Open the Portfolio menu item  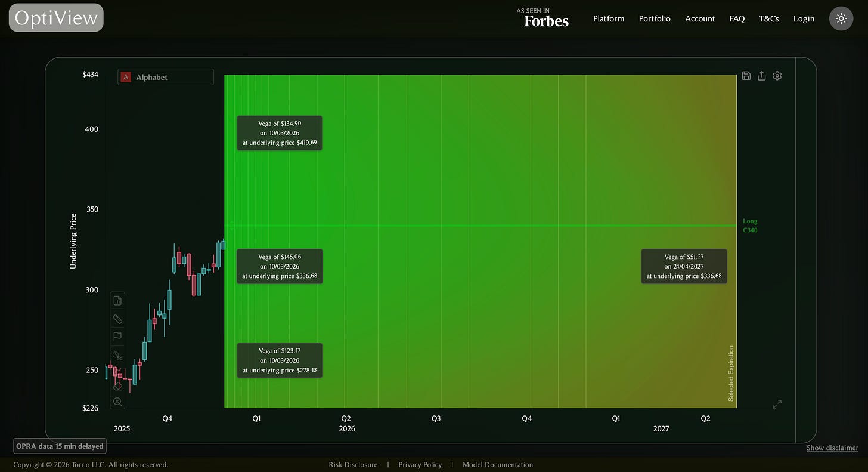pos(655,18)
